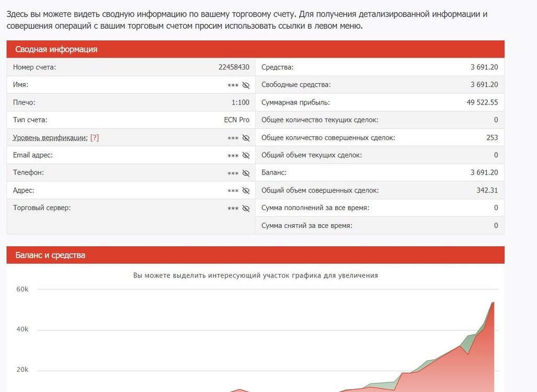Viewport: 537px width, 392px height.
Task: Click the chart zoom hint text
Action: [256, 275]
